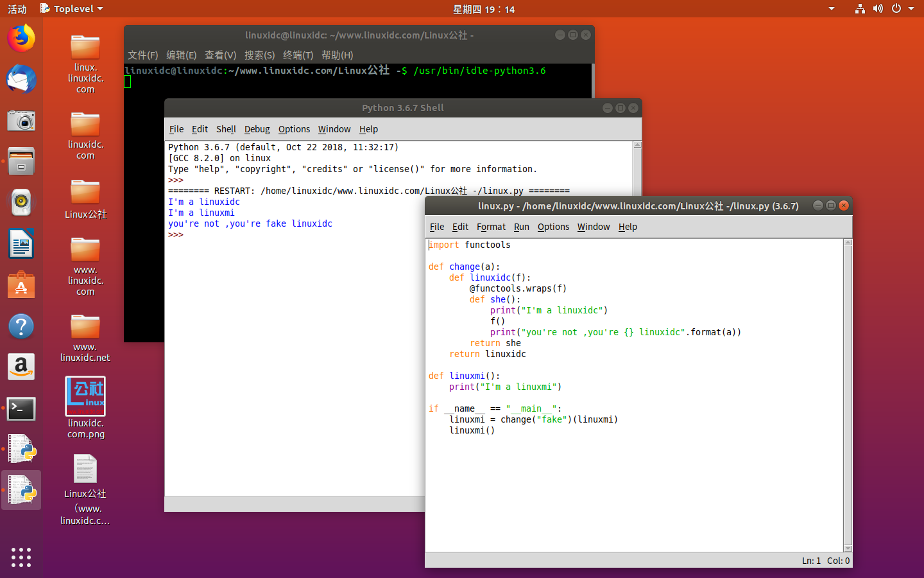
Task: Open Window menu in linux.py editor
Action: point(594,227)
